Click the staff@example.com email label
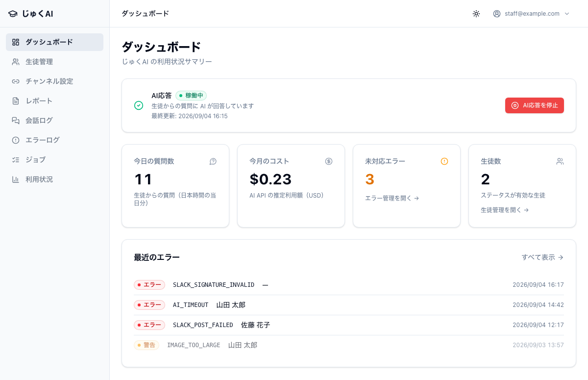Screen dimensions: 588x380 [x=532, y=14]
